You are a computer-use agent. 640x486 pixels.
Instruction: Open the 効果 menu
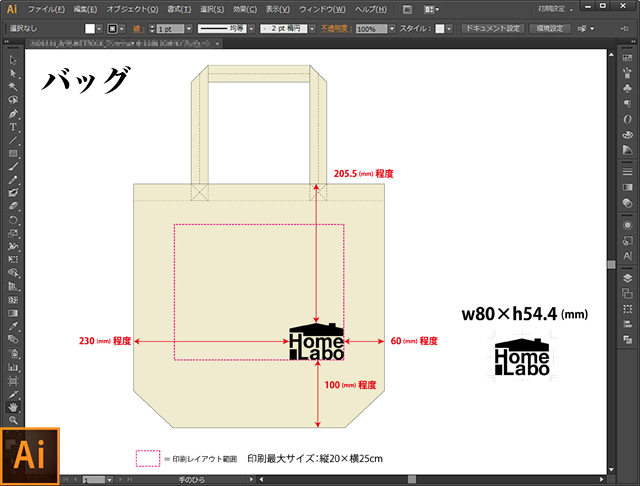pyautogui.click(x=245, y=9)
